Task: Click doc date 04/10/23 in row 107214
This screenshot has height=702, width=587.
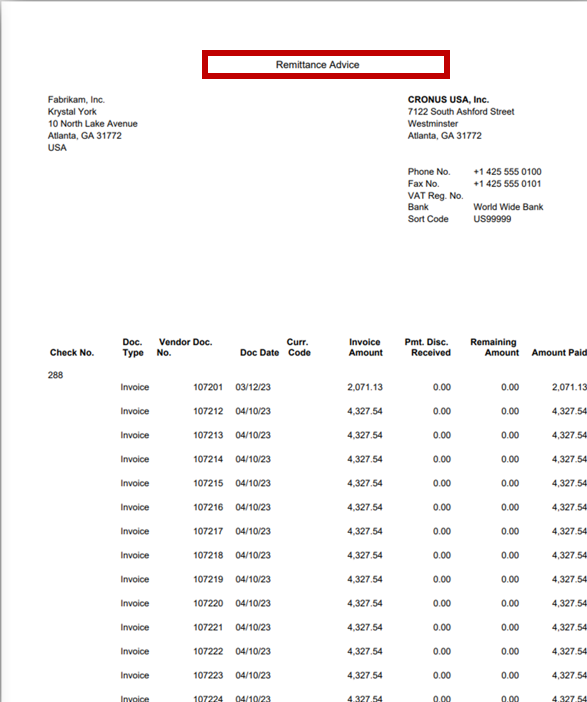Action: click(x=253, y=459)
